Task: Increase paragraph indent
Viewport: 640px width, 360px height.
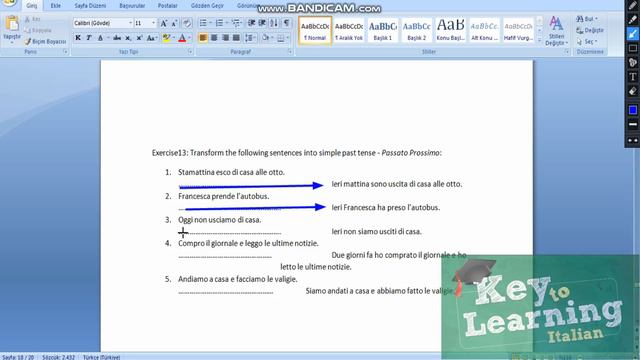Action: [x=262, y=23]
